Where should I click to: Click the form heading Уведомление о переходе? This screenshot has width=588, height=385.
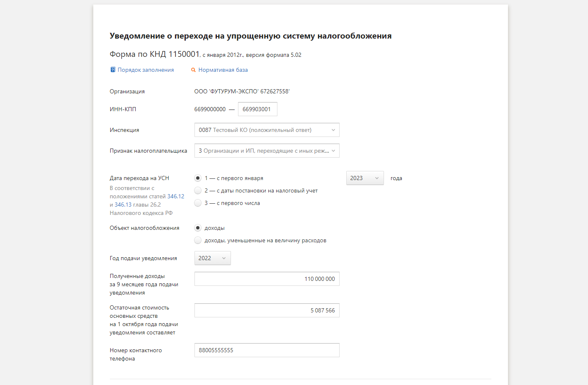click(x=250, y=36)
